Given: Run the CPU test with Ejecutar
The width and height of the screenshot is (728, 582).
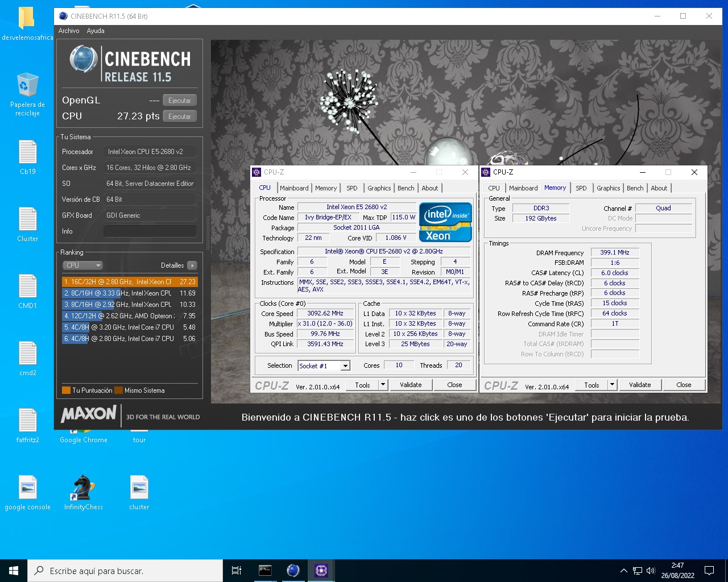Looking at the screenshot, I should click(x=180, y=117).
